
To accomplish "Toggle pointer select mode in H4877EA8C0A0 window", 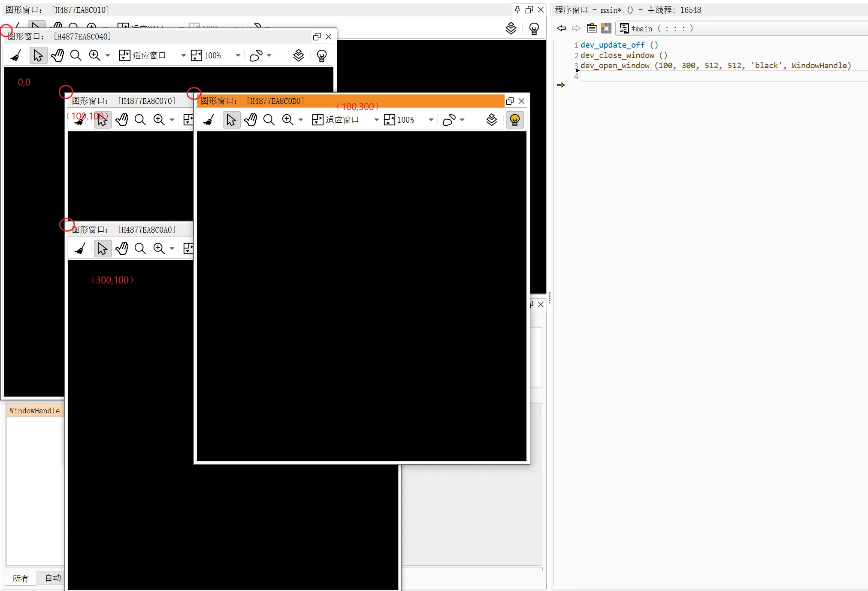I will (103, 249).
